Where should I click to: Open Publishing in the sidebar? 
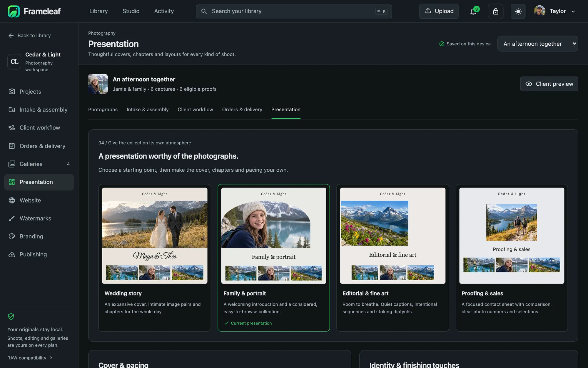coord(39,254)
